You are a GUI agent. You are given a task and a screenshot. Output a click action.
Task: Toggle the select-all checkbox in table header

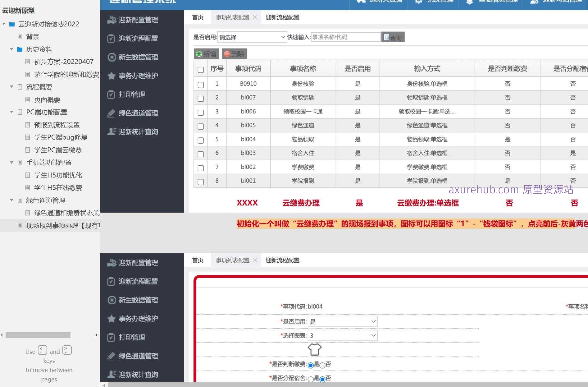pyautogui.click(x=200, y=70)
